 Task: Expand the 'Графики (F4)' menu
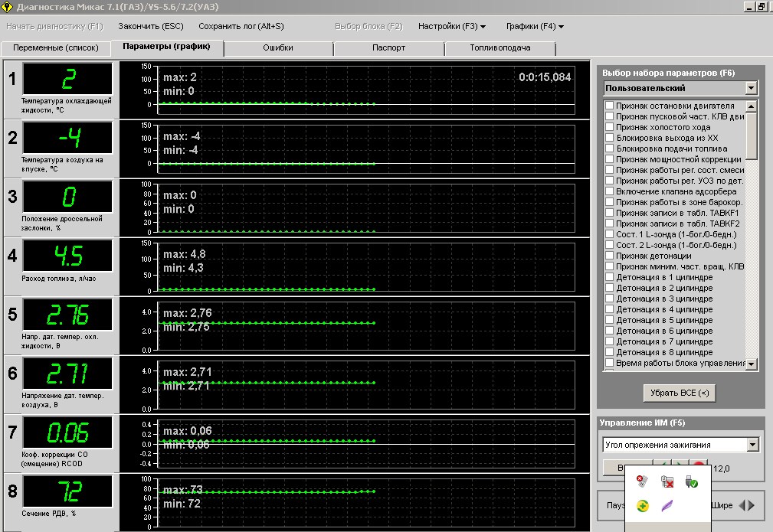pyautogui.click(x=535, y=26)
